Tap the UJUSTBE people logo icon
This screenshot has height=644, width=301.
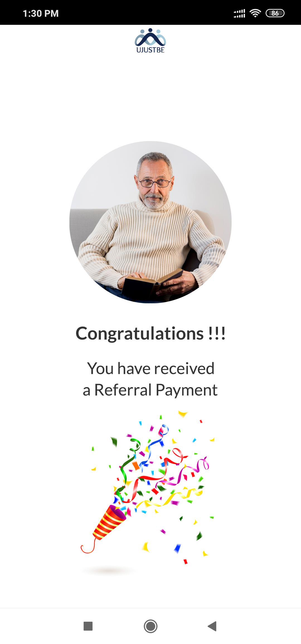[150, 37]
